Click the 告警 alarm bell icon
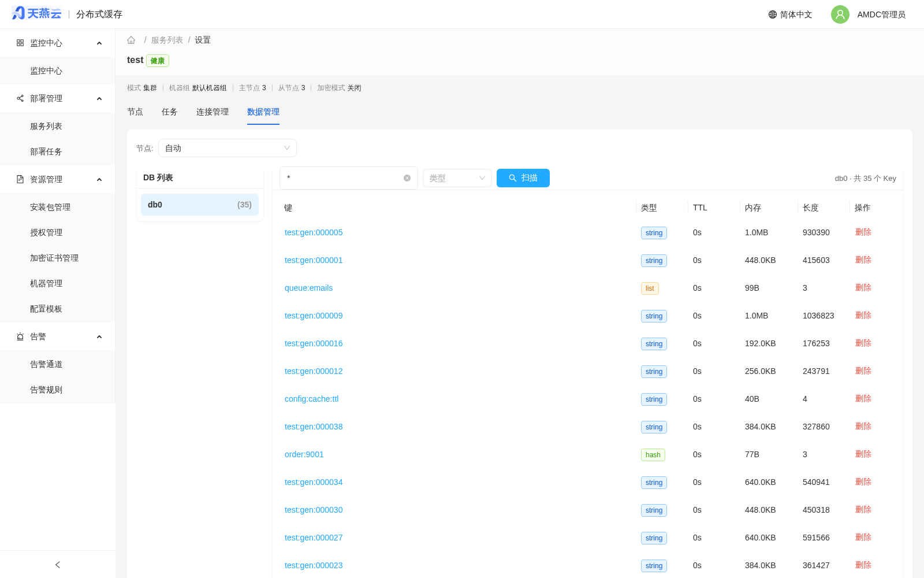 [x=20, y=336]
